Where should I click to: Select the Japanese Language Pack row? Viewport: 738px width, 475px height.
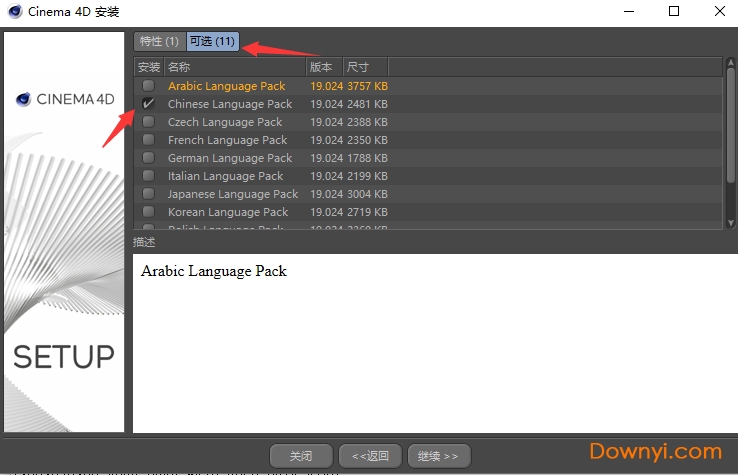(233, 194)
